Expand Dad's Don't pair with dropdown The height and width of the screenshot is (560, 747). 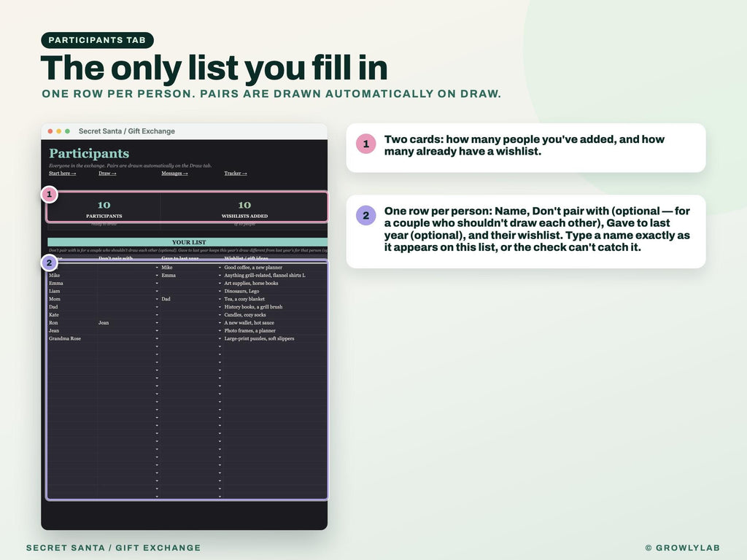[157, 307]
